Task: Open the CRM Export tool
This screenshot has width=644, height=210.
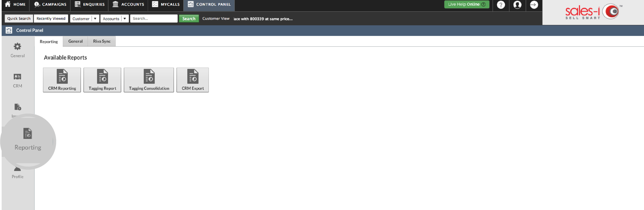Action: pos(193,80)
